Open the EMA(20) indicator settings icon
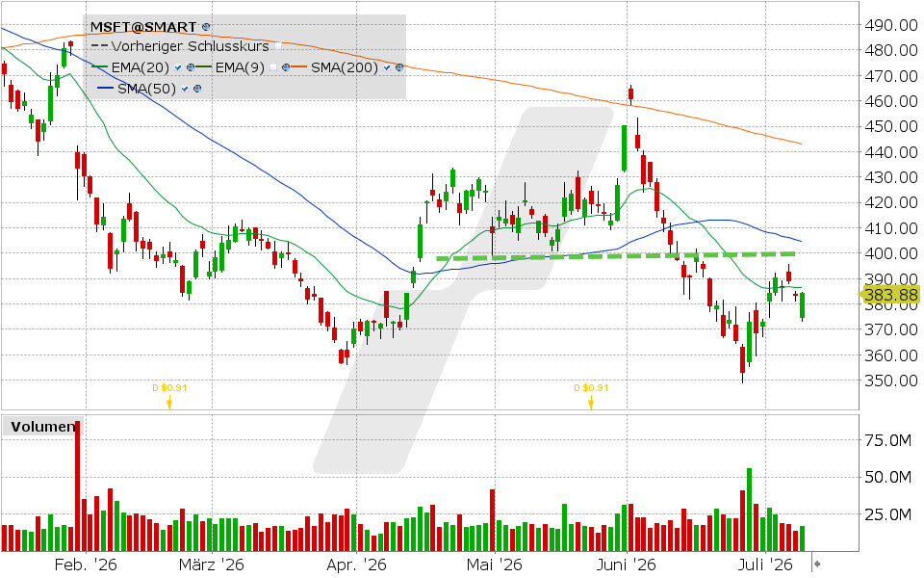Viewport: 924px width, 578px height. pyautogui.click(x=191, y=67)
